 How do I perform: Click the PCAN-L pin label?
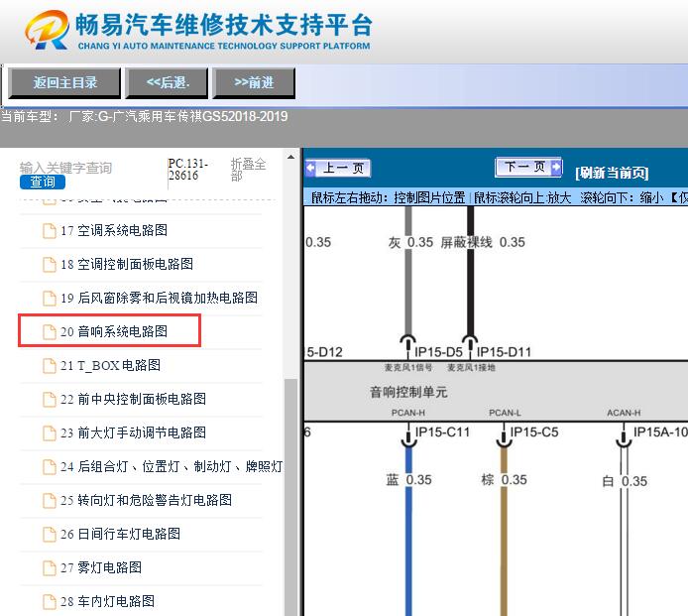(x=505, y=414)
